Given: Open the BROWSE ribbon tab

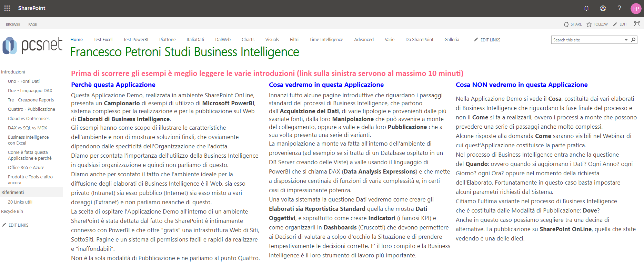Looking at the screenshot, I should [13, 24].
